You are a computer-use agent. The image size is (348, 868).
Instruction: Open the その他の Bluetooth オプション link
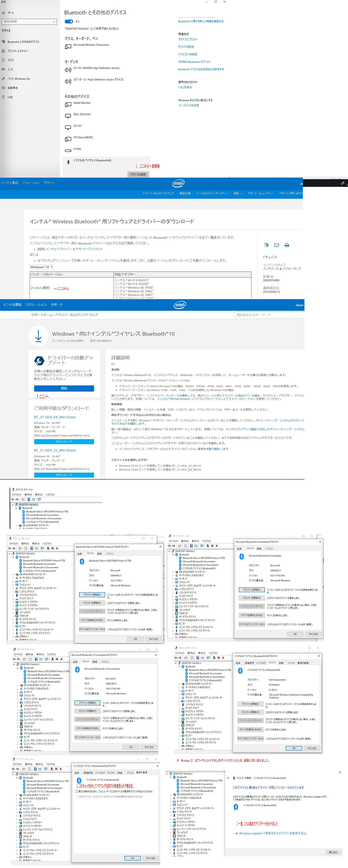tap(194, 62)
